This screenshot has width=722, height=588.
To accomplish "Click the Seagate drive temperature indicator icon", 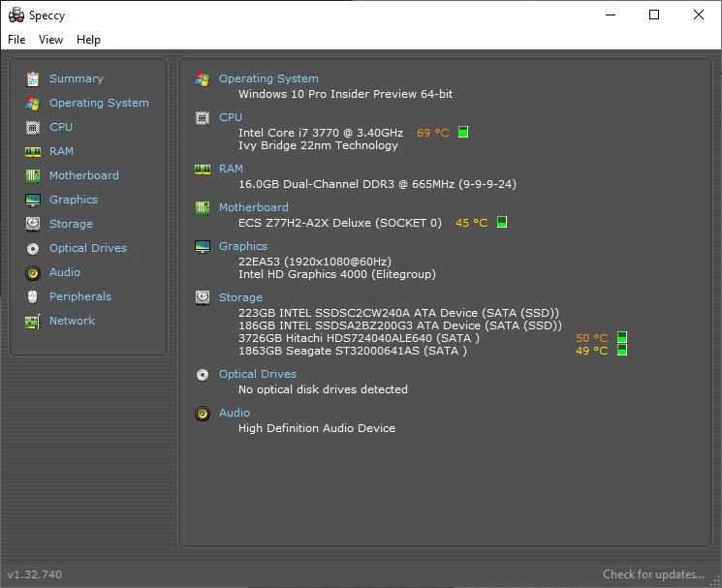I will [x=622, y=350].
